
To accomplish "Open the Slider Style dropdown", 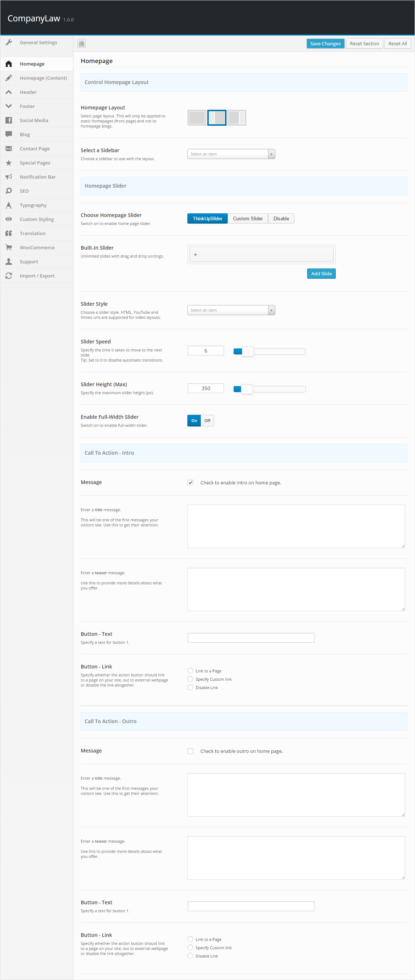I will tap(231, 310).
